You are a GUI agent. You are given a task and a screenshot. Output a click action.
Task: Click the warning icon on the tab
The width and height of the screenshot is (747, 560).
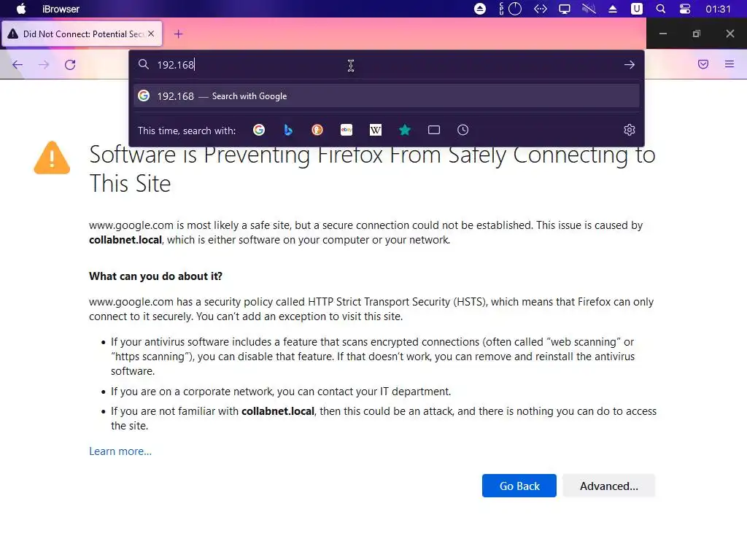pyautogui.click(x=13, y=34)
